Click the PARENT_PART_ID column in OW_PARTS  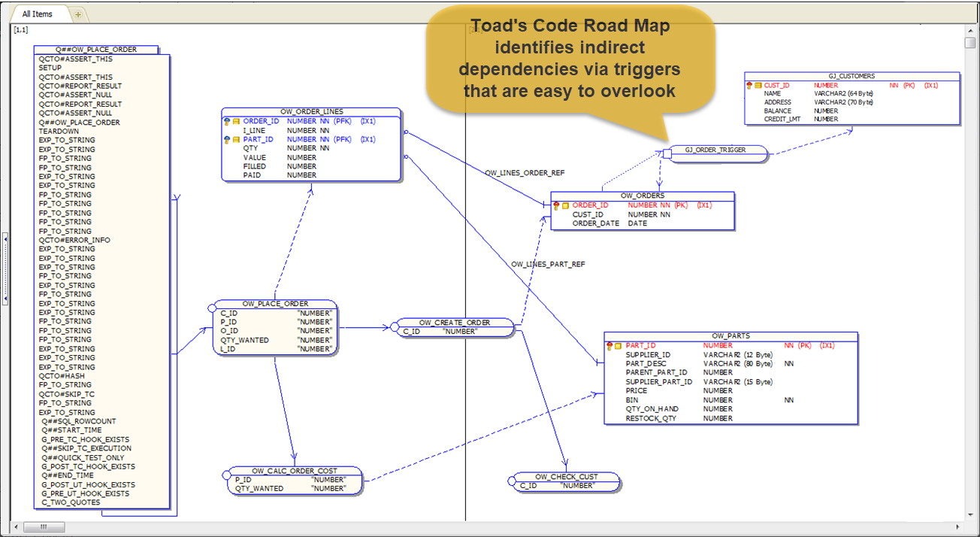pos(657,373)
